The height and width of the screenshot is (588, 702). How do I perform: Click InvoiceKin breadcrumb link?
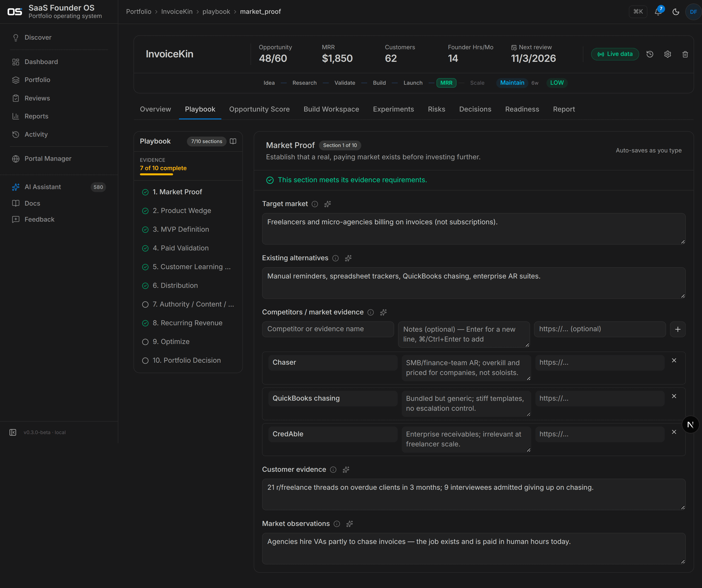177,12
